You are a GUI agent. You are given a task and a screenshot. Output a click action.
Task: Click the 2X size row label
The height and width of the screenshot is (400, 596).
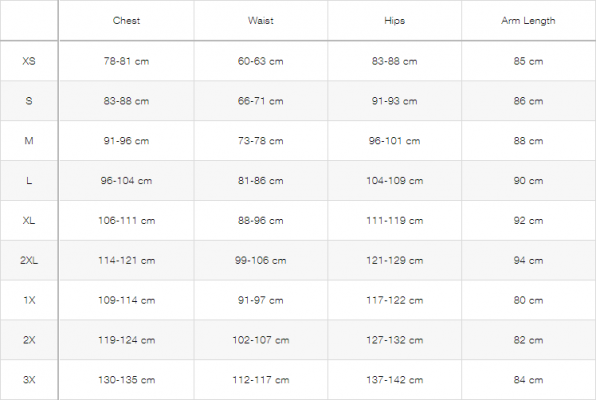29,340
